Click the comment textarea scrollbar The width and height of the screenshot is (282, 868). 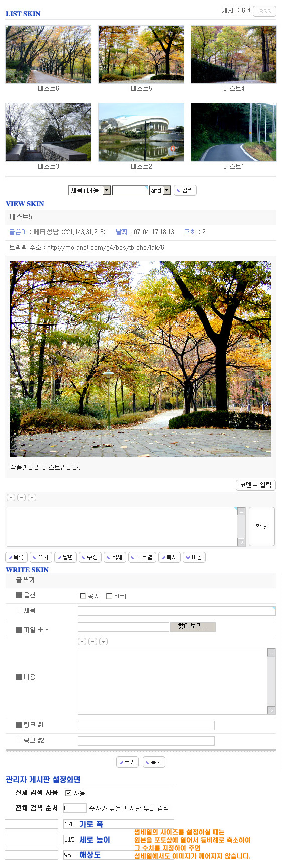pyautogui.click(x=242, y=526)
